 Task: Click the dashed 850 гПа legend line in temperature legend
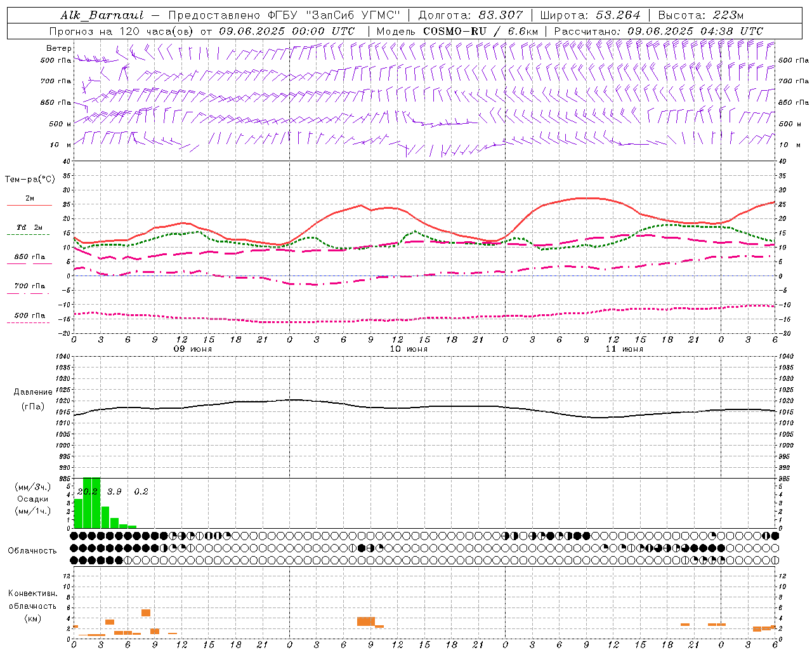click(x=29, y=264)
